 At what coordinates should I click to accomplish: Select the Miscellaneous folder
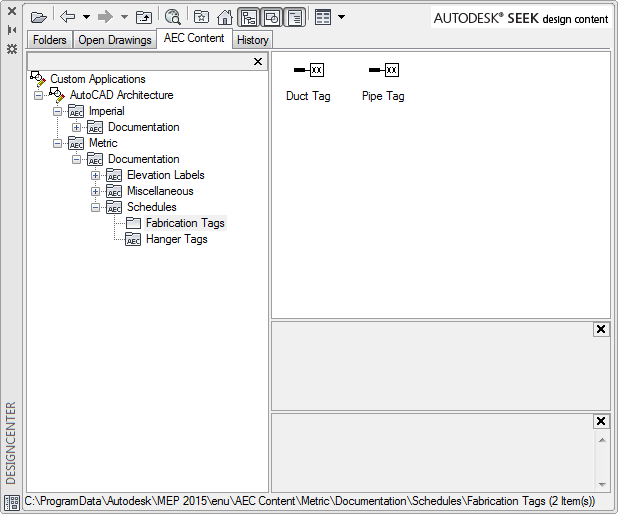[x=160, y=191]
